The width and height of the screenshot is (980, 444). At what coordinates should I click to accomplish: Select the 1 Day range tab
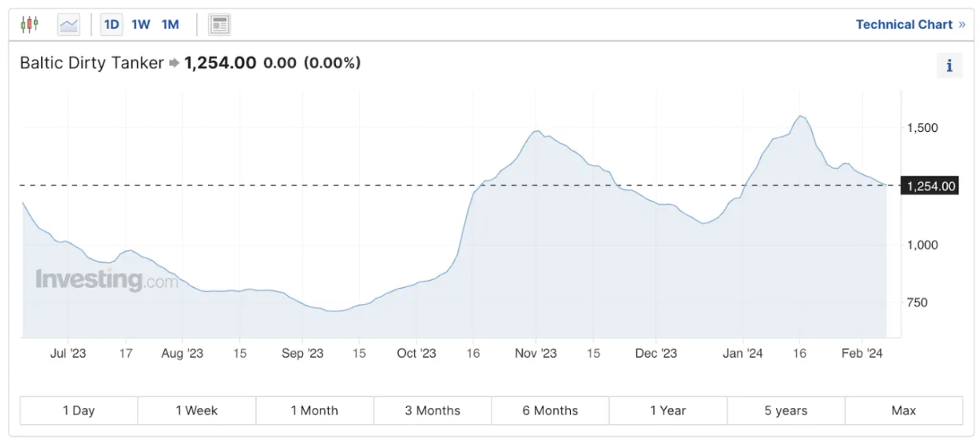tap(79, 410)
